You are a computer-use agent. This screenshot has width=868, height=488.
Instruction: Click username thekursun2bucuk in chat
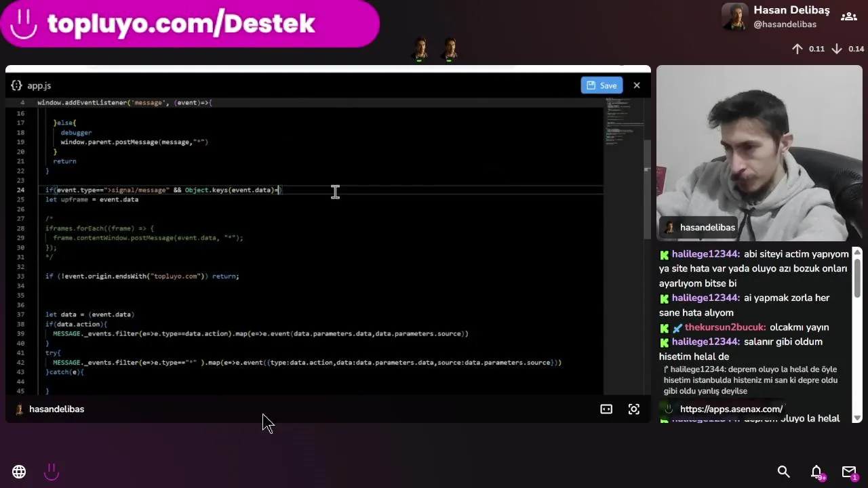pos(725,327)
